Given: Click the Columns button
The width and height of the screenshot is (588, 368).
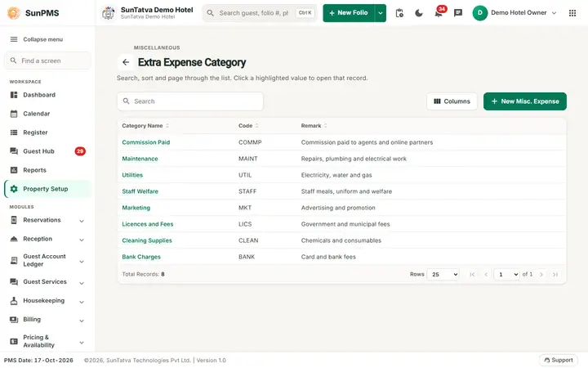Looking at the screenshot, I should tap(452, 101).
